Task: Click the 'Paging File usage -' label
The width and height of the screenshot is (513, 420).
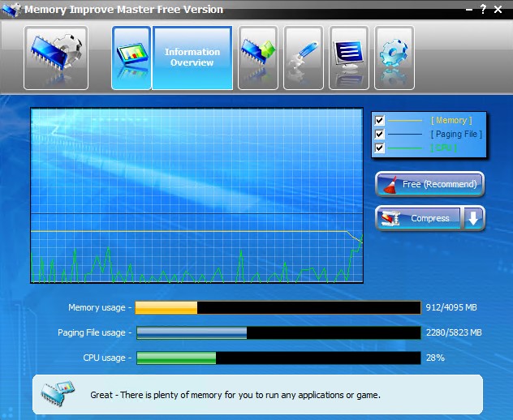Action: click(94, 332)
